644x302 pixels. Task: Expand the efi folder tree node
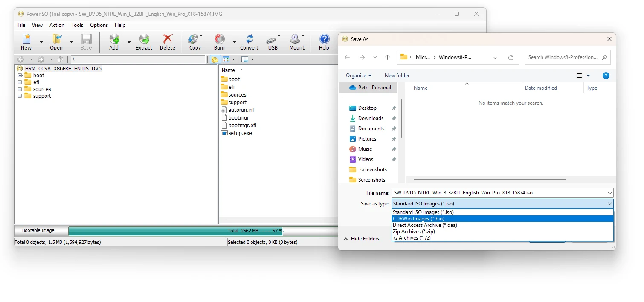click(x=20, y=82)
